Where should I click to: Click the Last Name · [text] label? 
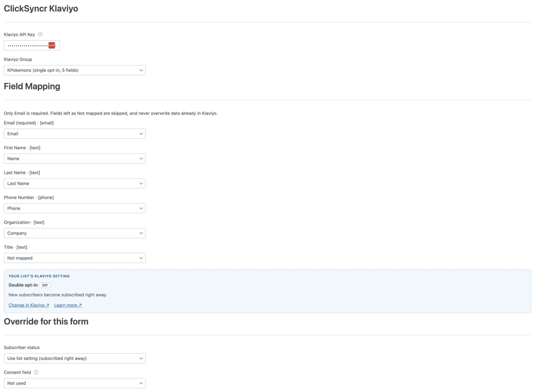click(22, 173)
